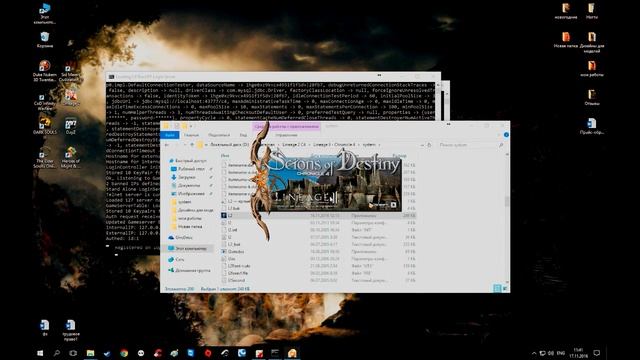Select the Dup2 desktop shortcut
The height and width of the screenshot is (360, 640).
[71, 126]
